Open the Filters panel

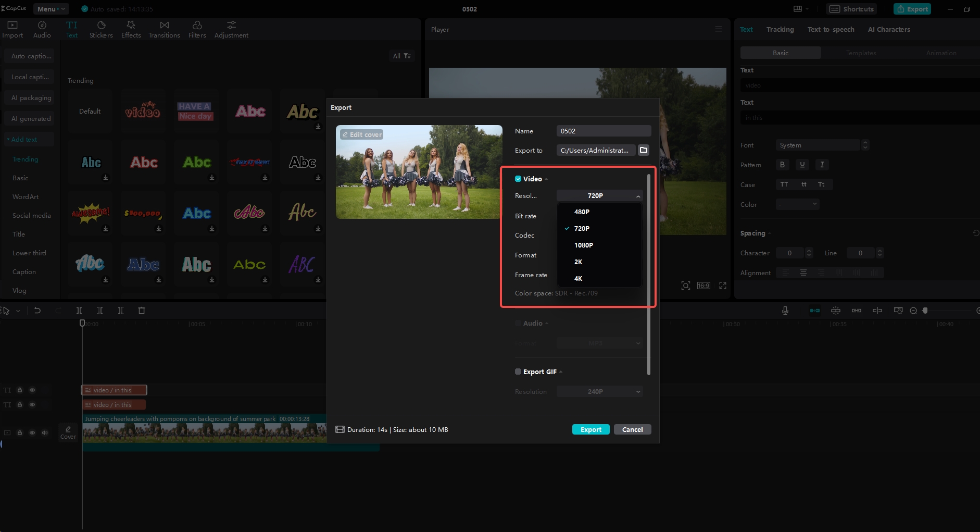click(196, 29)
